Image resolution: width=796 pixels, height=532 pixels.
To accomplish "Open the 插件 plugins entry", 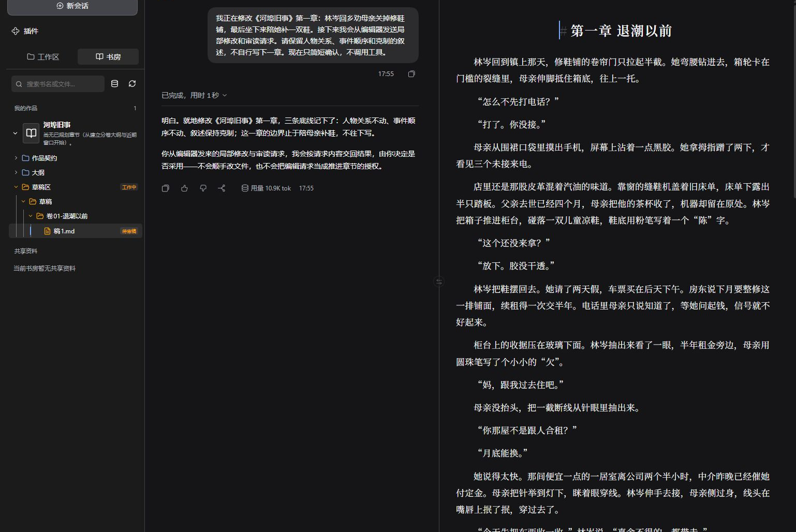I will point(25,31).
